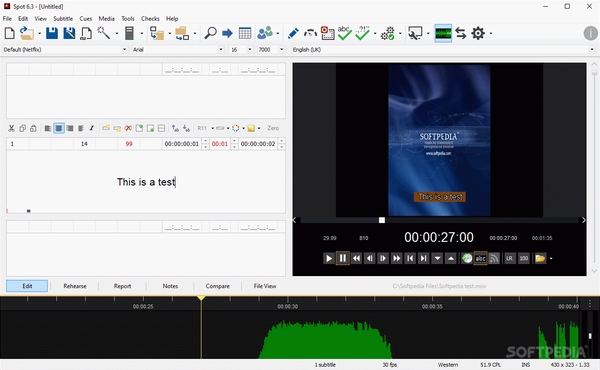Open the Cues menu
This screenshot has width=600, height=370.
click(x=86, y=18)
